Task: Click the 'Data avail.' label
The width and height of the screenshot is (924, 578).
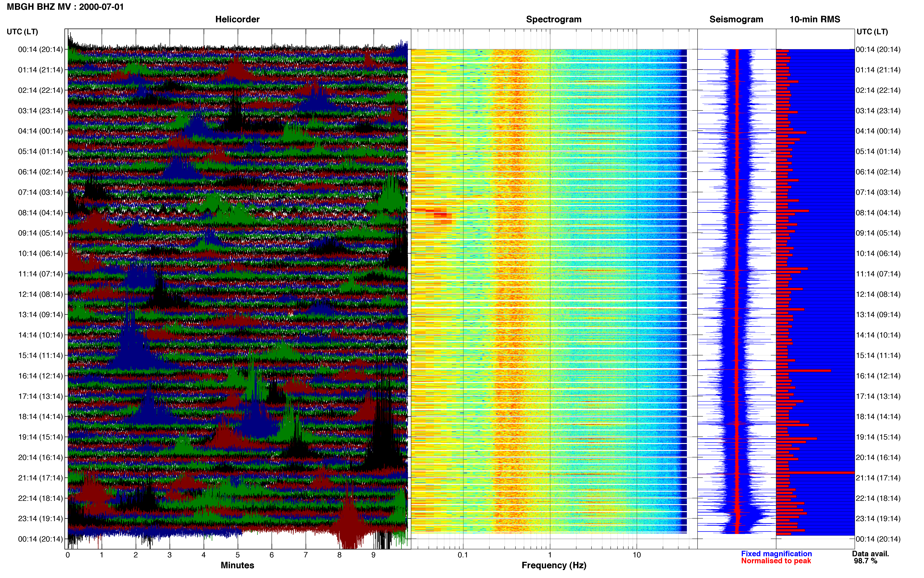Action: point(870,554)
